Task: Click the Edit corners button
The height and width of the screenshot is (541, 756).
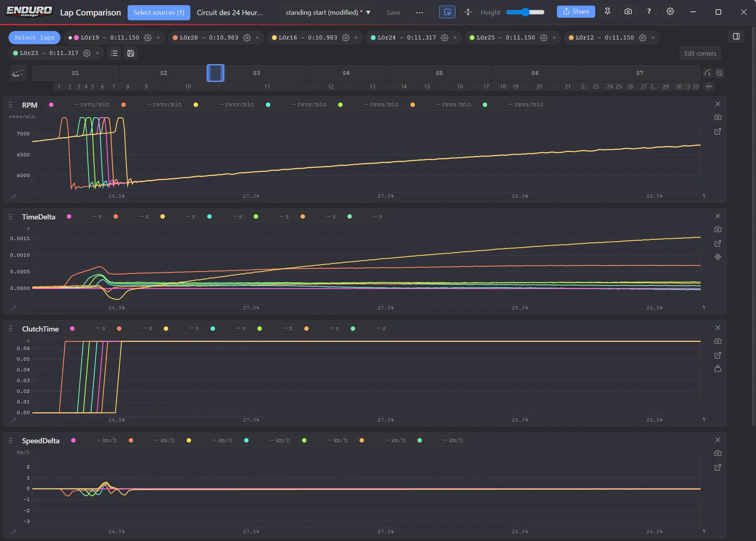Action: click(x=700, y=53)
